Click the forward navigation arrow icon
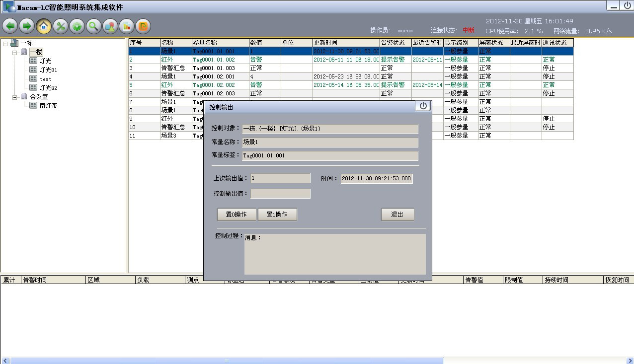The image size is (634, 364). pyautogui.click(x=27, y=26)
